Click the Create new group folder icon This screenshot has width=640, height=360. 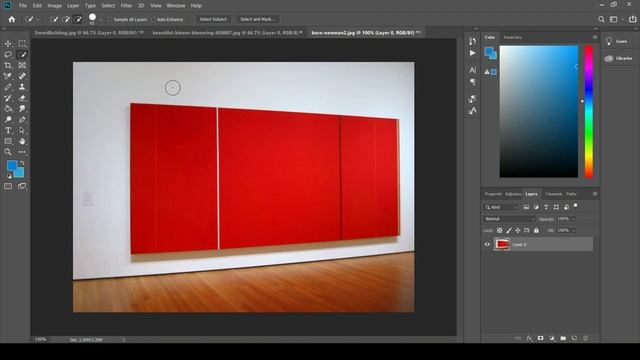[x=563, y=338]
